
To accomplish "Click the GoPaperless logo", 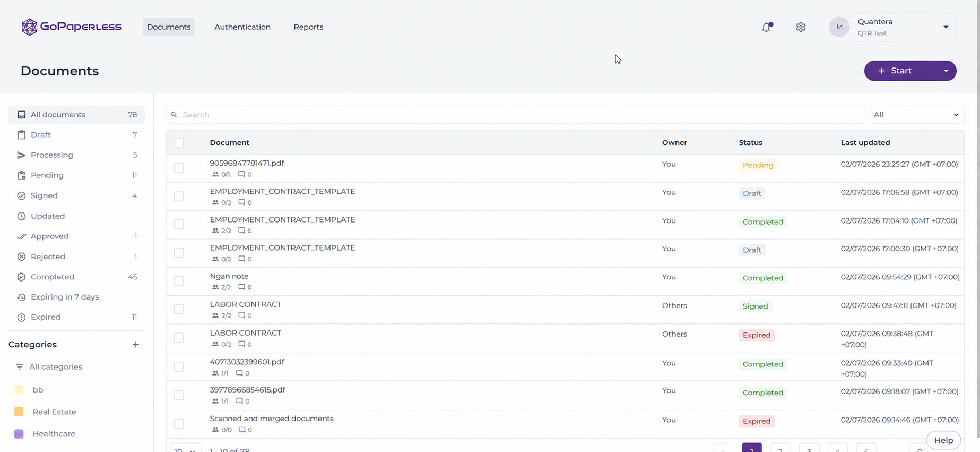I will coord(71,27).
